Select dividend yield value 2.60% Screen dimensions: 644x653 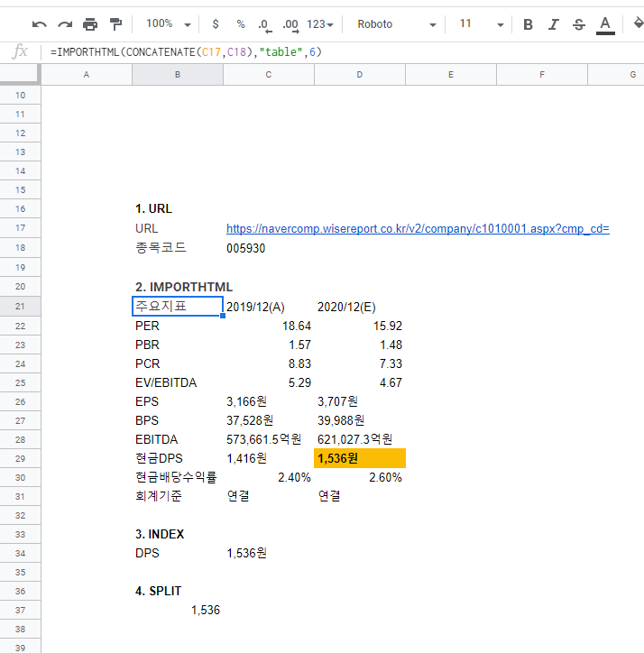pyautogui.click(x=360, y=477)
